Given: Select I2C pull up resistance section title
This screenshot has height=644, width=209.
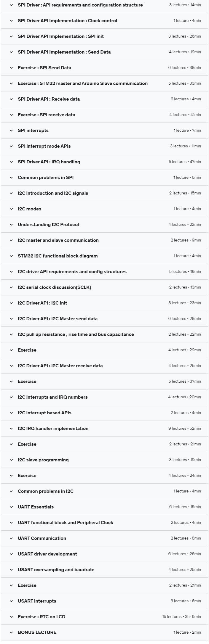Looking at the screenshot, I should click(x=76, y=334).
